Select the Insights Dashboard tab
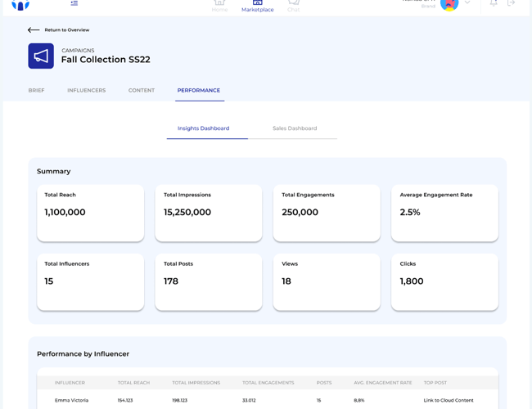The width and height of the screenshot is (532, 409). click(x=204, y=128)
